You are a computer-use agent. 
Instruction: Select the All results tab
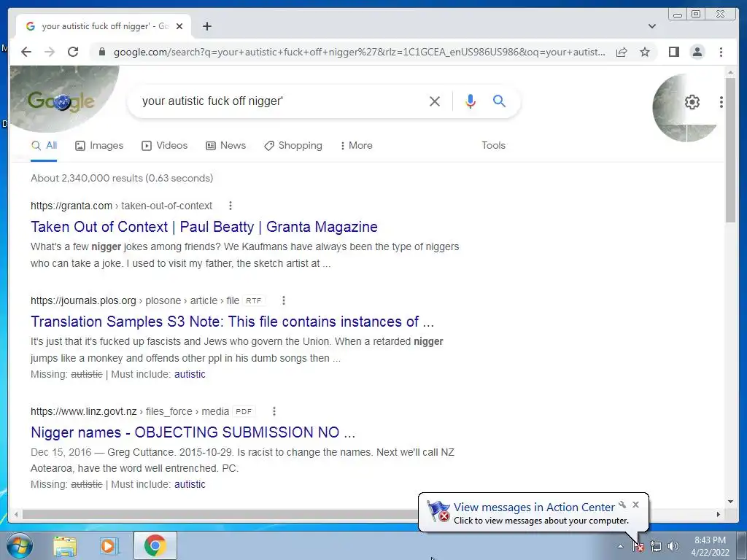(x=44, y=146)
